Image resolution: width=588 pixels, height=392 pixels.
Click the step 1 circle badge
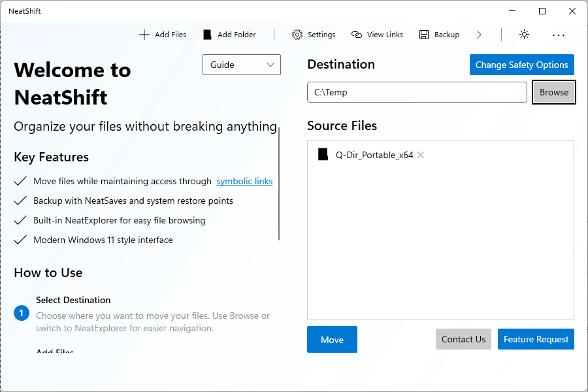click(22, 314)
